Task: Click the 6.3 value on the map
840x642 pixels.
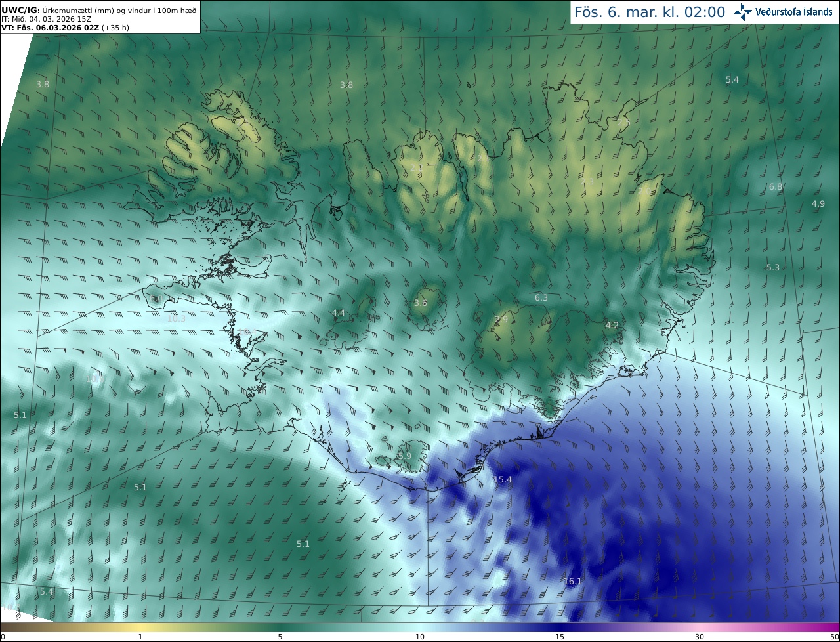Action: click(x=541, y=298)
